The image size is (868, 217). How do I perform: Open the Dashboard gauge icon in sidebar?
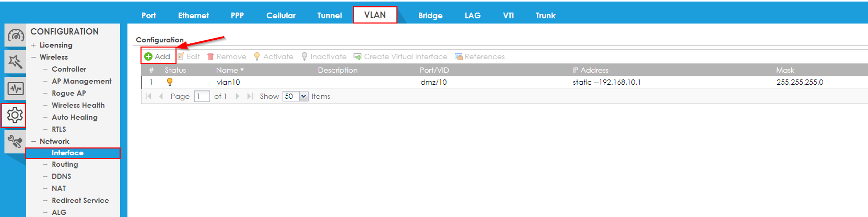(x=15, y=36)
